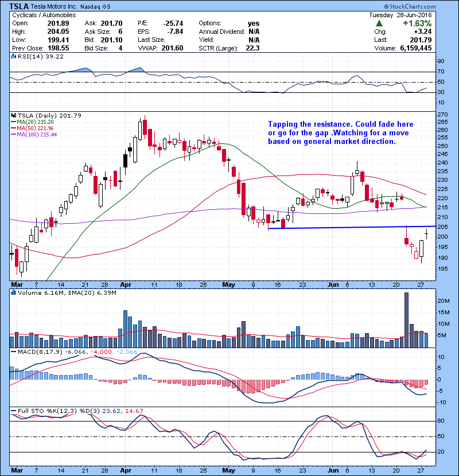Click the MA(50) 221.96 legend entry
This screenshot has width=459, height=476.
(x=32, y=128)
